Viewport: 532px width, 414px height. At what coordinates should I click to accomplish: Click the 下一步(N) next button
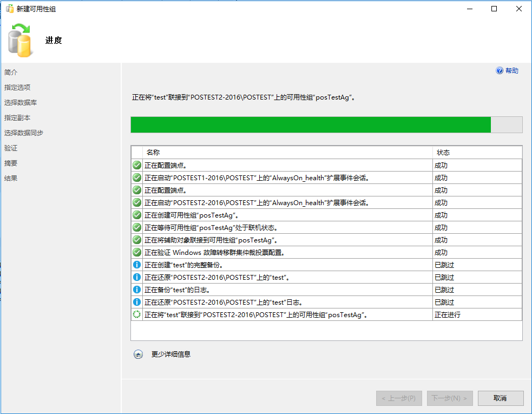click(450, 398)
